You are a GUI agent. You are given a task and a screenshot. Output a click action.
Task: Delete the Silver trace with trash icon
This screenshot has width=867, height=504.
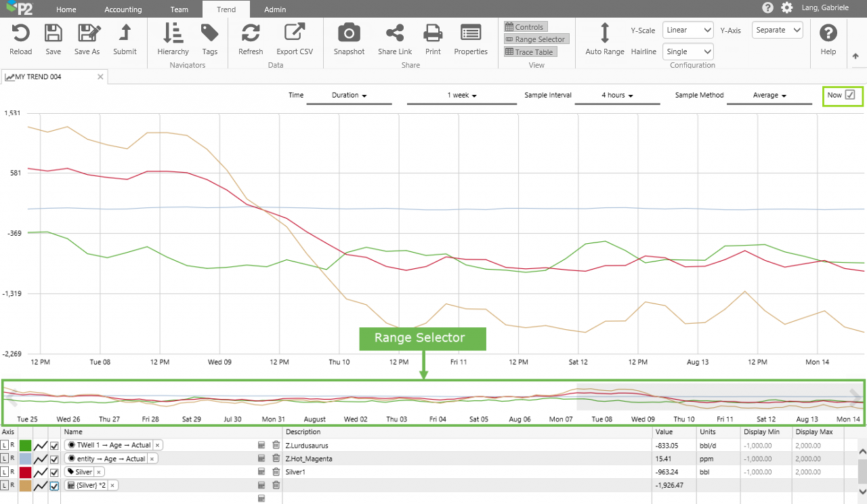(276, 471)
